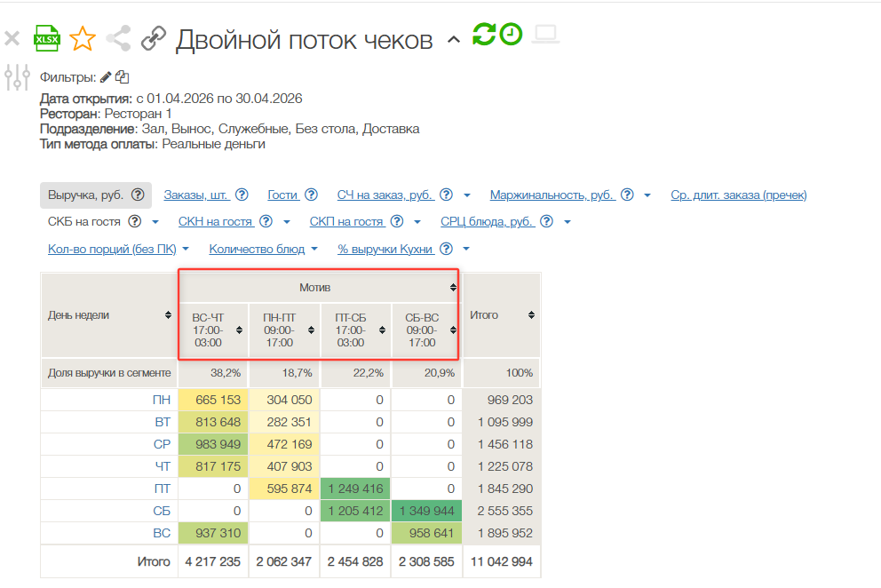The height and width of the screenshot is (588, 881).
Task: Sort by ПТ-СБ 17:00-03:00 column
Action: click(x=382, y=330)
